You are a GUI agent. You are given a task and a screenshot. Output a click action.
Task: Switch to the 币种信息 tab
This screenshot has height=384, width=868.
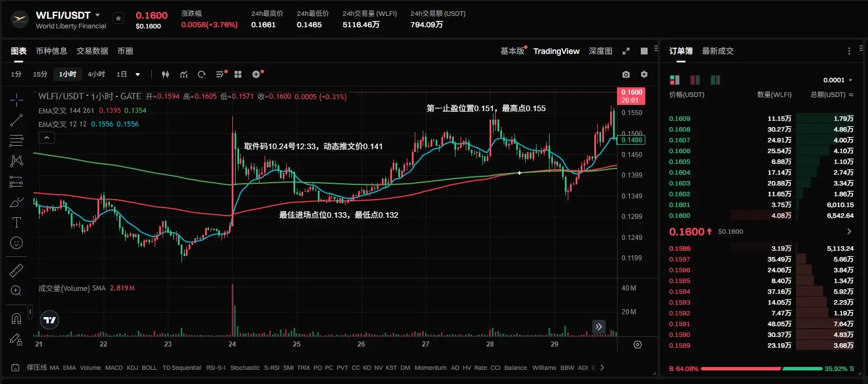click(52, 51)
